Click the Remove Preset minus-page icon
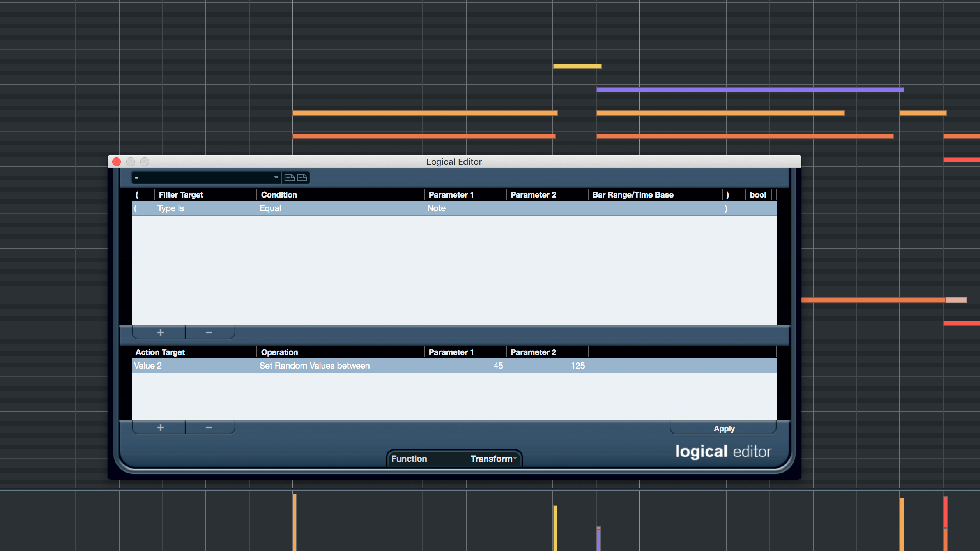Image resolution: width=980 pixels, height=551 pixels. (x=302, y=178)
